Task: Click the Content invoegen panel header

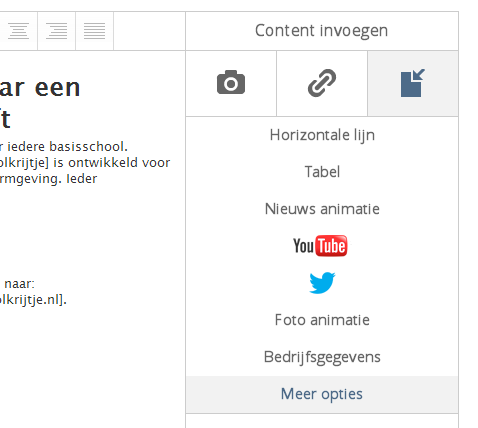Action: (322, 31)
